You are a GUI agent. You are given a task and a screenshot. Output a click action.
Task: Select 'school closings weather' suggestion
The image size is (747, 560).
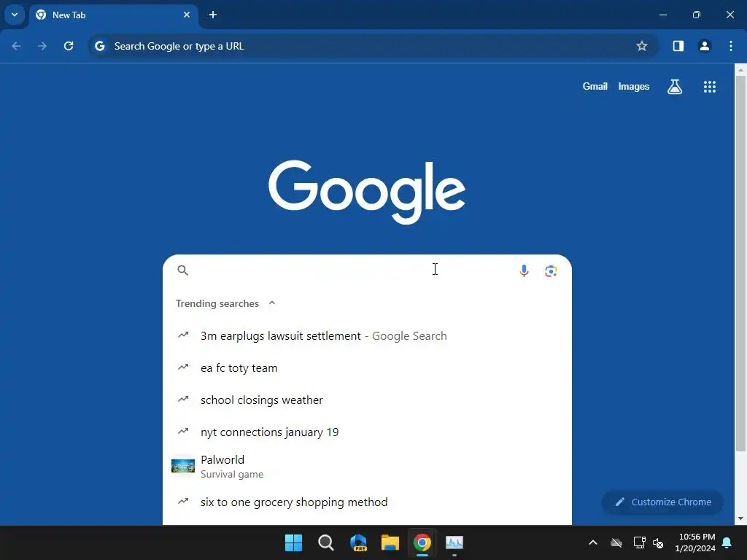click(367, 400)
